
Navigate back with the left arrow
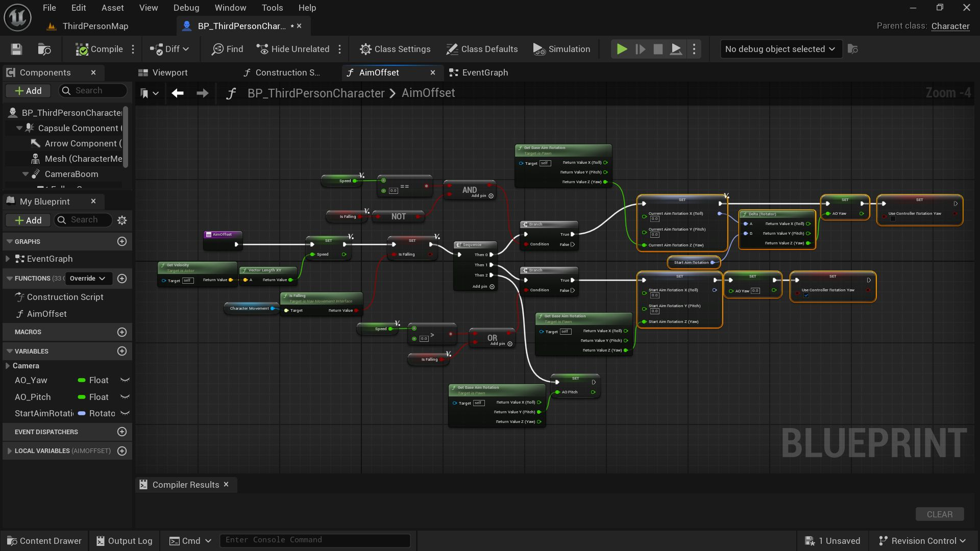pyautogui.click(x=178, y=93)
